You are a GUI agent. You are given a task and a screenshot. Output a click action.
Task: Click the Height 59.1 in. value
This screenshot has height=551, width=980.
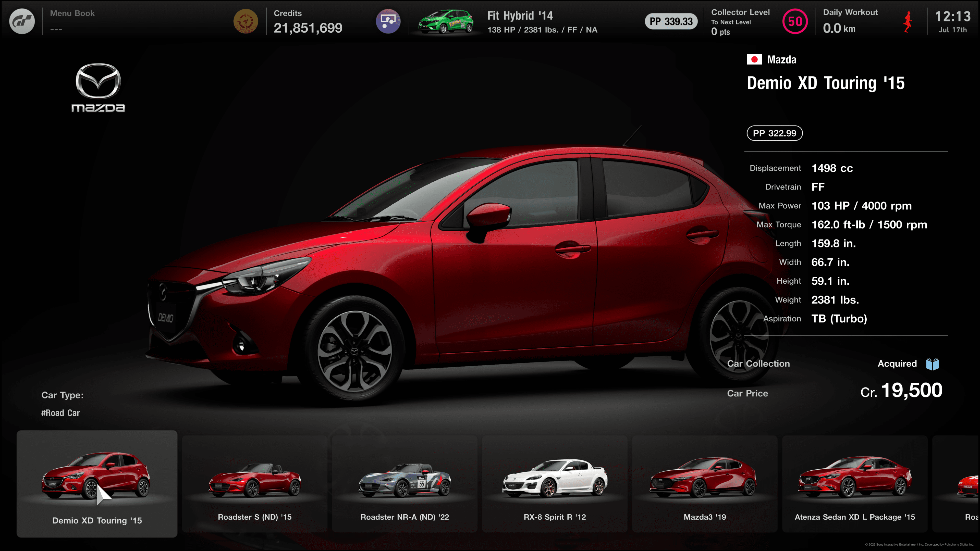point(830,281)
